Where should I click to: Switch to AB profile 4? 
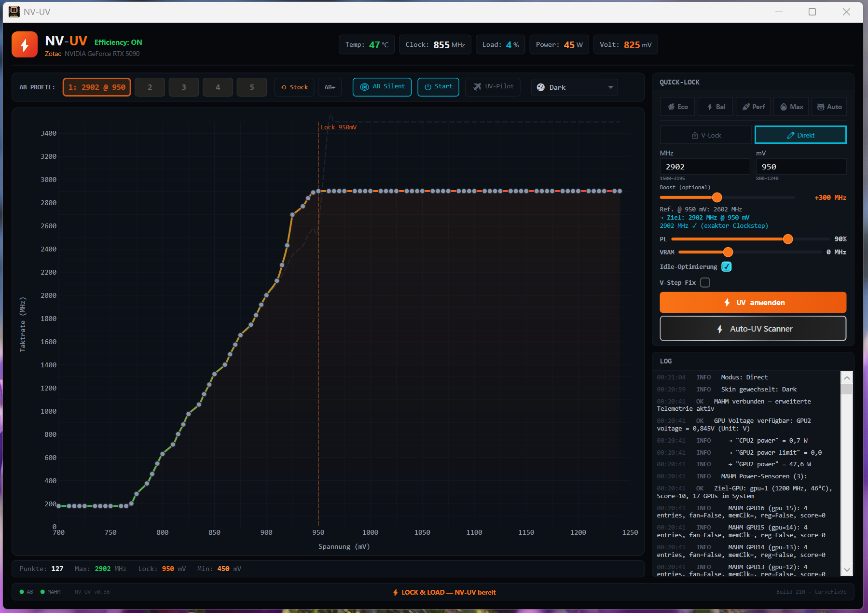[x=218, y=87]
